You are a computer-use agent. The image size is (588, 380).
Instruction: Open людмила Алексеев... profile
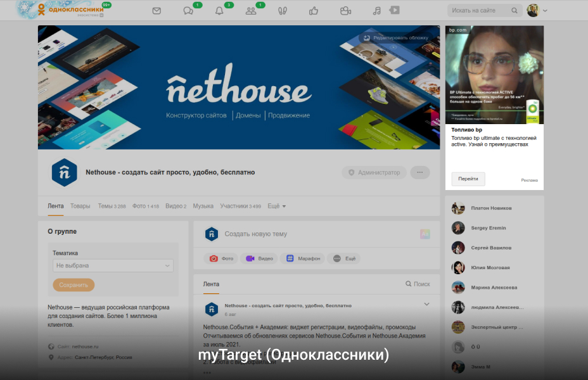point(497,307)
